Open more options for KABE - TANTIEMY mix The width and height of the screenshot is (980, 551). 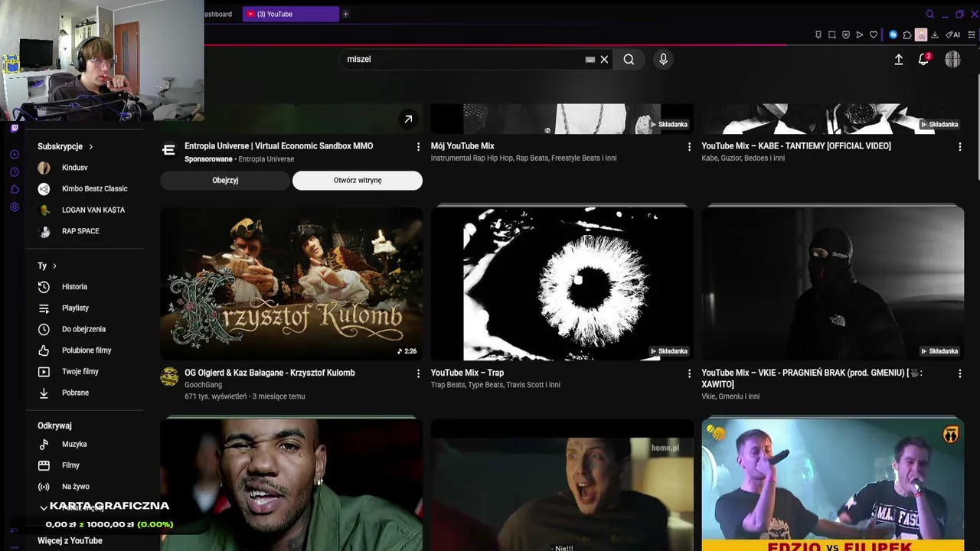960,146
